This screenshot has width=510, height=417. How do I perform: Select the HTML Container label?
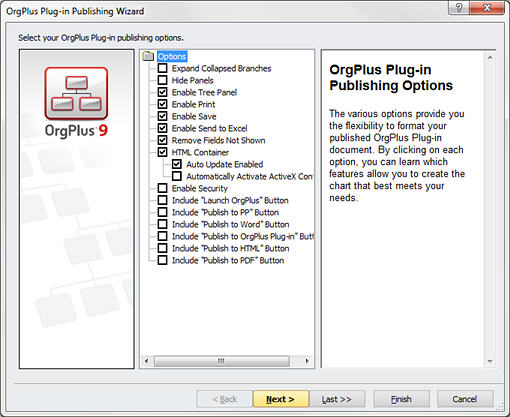pos(200,152)
